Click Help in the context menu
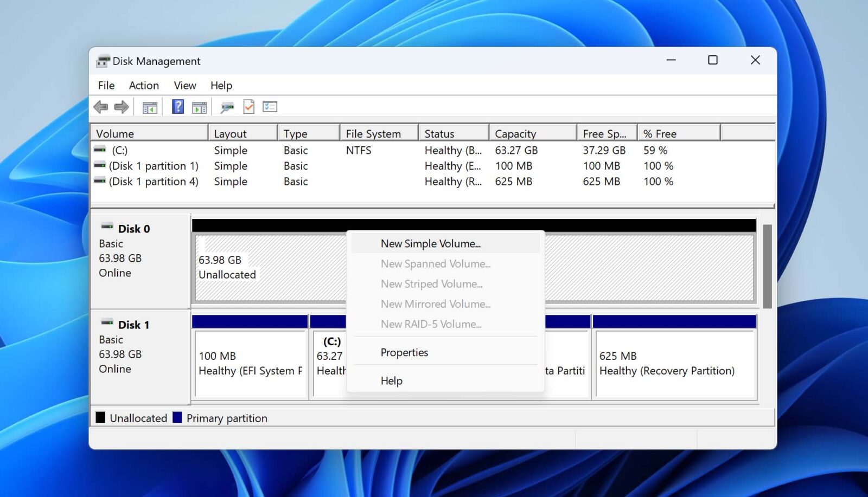Screen dimensions: 868x497 coord(392,380)
